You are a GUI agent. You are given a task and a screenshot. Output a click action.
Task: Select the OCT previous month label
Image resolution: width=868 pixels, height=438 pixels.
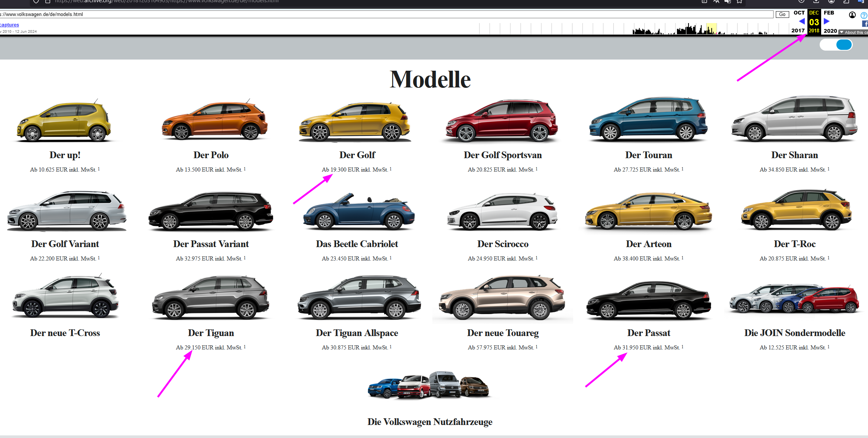[x=799, y=13]
